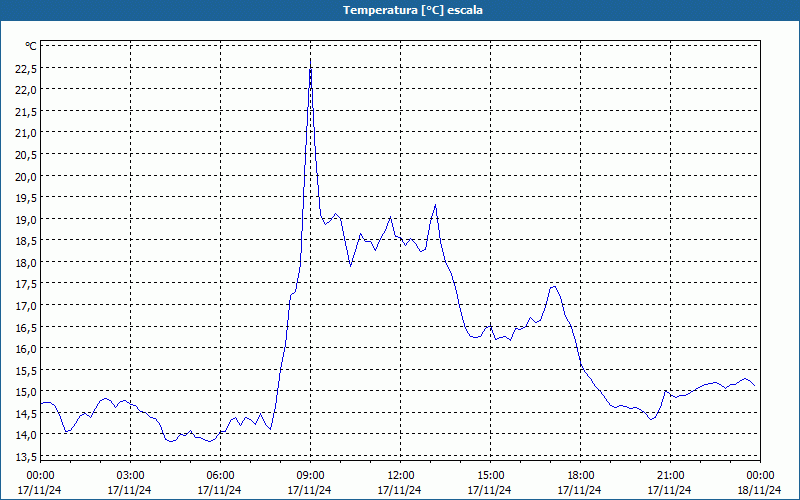Screen dimensions: 800x500
Task: Pick the 20,5 label on the vertical axis
Action: (x=26, y=155)
